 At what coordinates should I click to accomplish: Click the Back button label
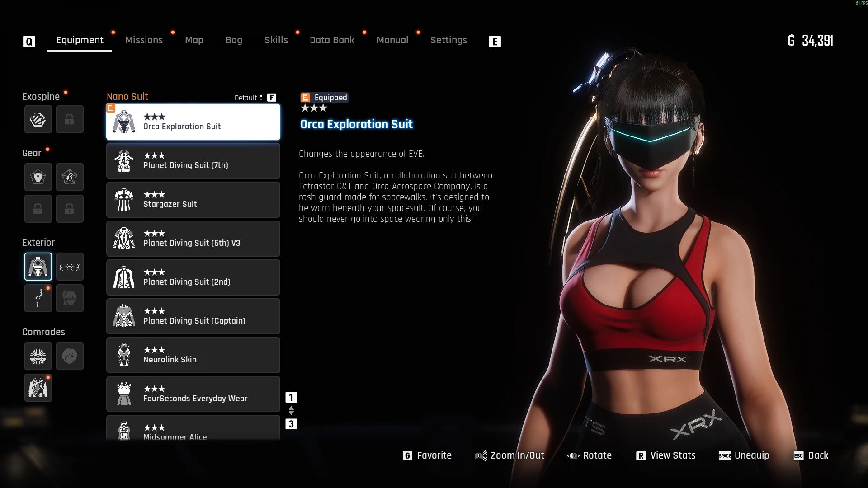coord(818,455)
